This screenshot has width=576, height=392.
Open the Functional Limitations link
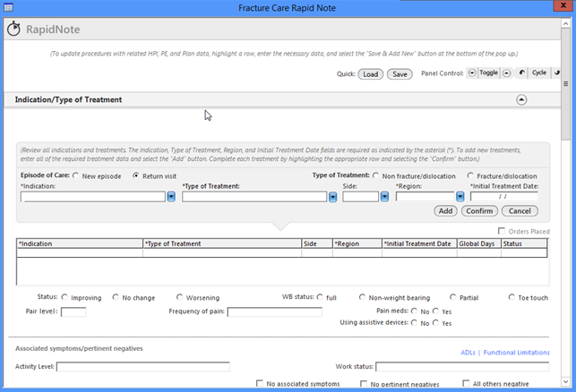pyautogui.click(x=517, y=353)
